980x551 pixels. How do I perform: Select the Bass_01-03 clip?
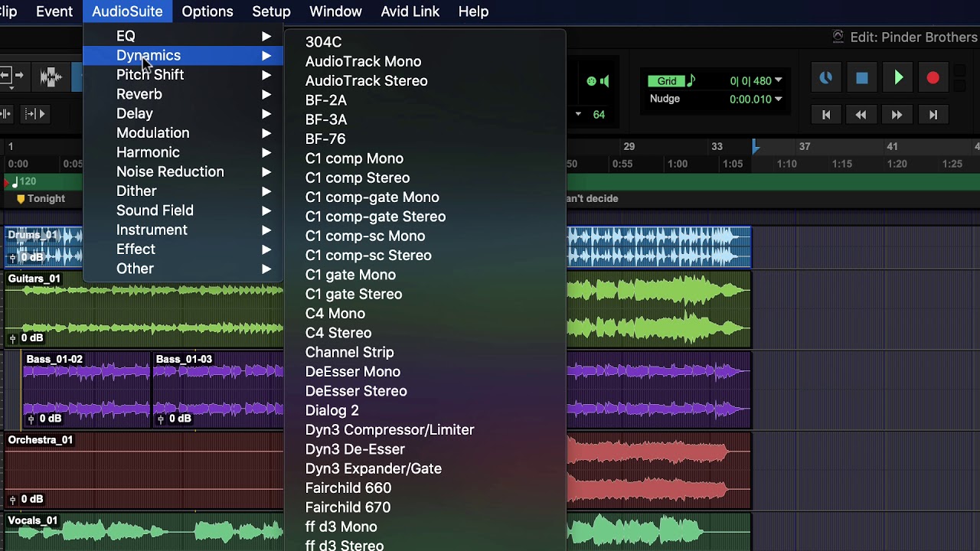(x=218, y=389)
